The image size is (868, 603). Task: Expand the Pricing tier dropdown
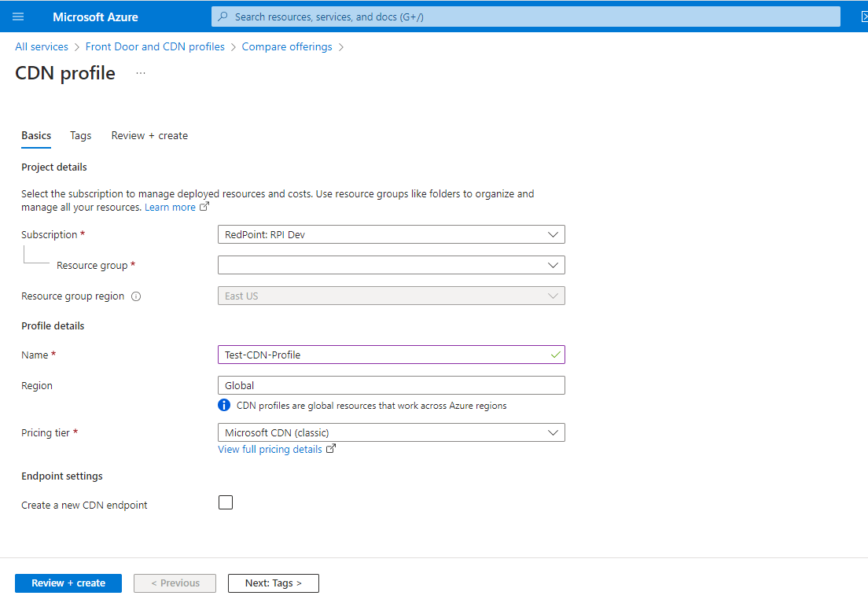[x=391, y=432]
